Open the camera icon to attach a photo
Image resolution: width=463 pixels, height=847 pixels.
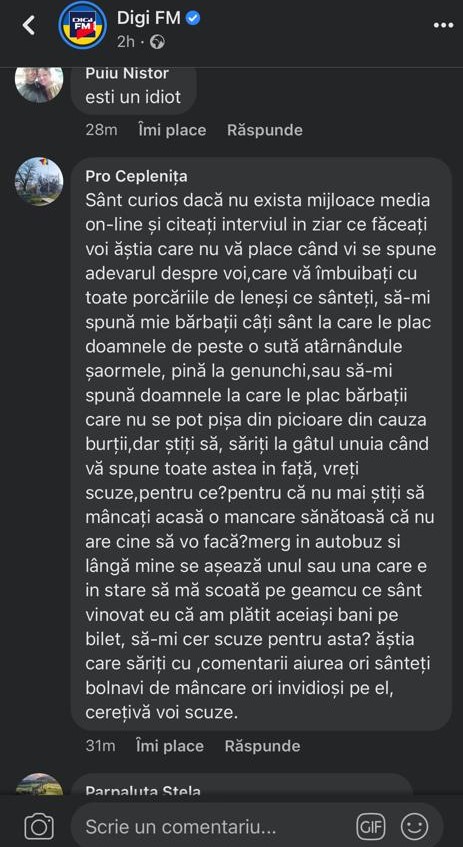(39, 826)
